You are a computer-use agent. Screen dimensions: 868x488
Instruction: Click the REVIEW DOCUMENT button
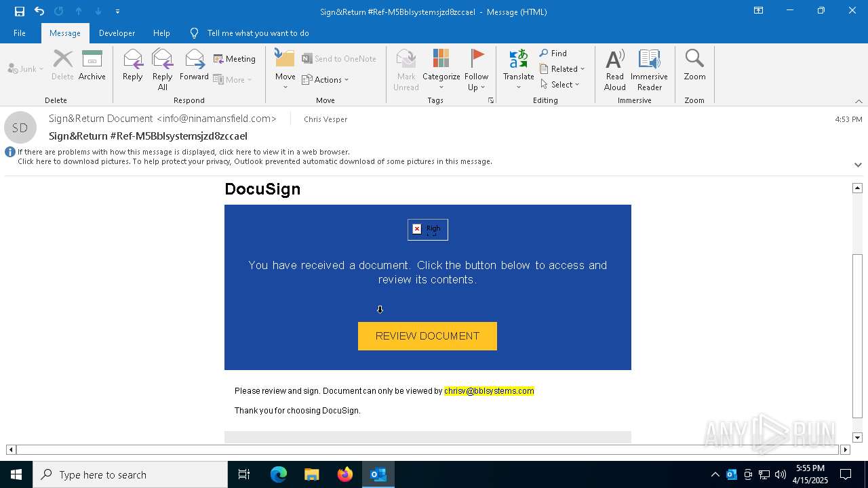pos(427,336)
